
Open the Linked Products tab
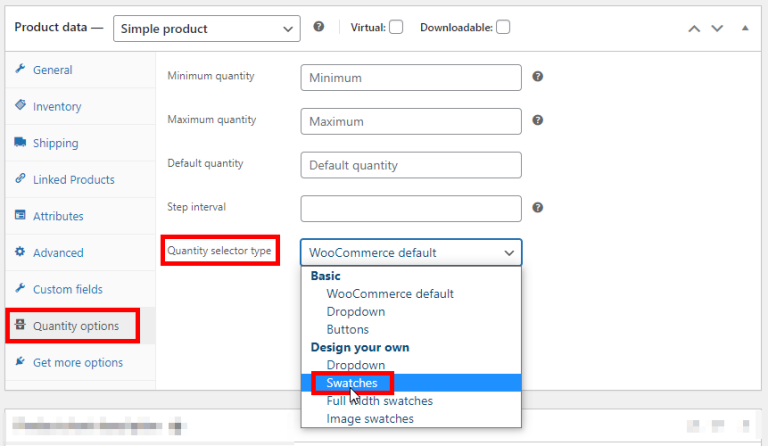73,180
